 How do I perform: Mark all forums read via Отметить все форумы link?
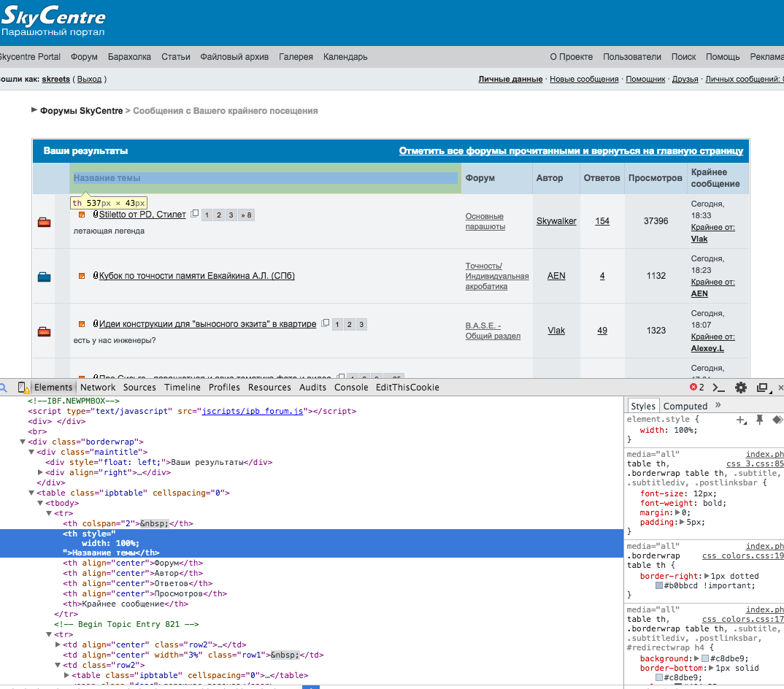pyautogui.click(x=571, y=151)
